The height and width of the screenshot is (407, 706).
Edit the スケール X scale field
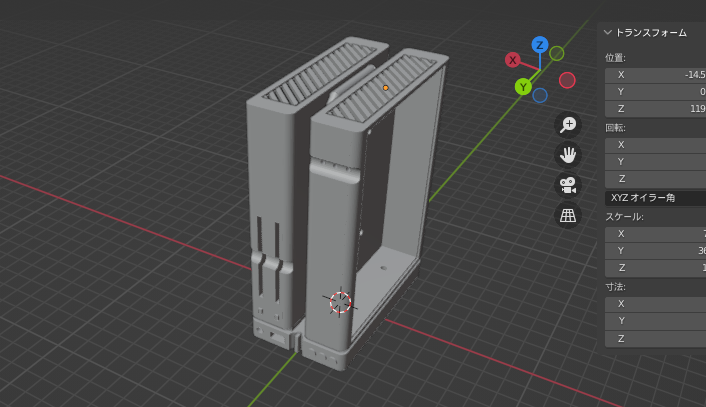[x=656, y=234]
